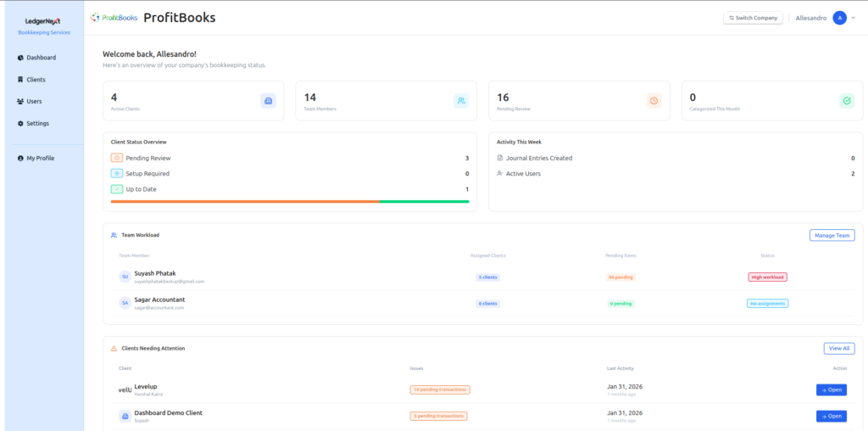Click the LedgerNext logo
The height and width of the screenshot is (431, 868).
tap(43, 21)
